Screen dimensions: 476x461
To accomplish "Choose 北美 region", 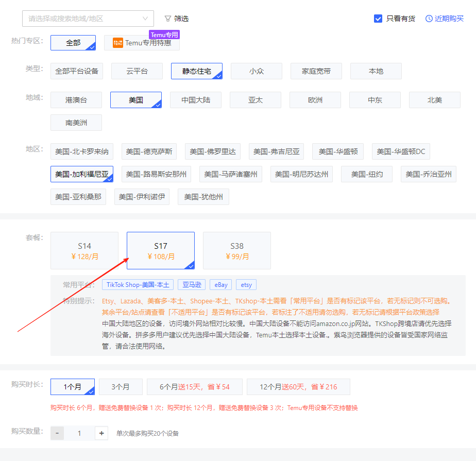I will [x=435, y=100].
